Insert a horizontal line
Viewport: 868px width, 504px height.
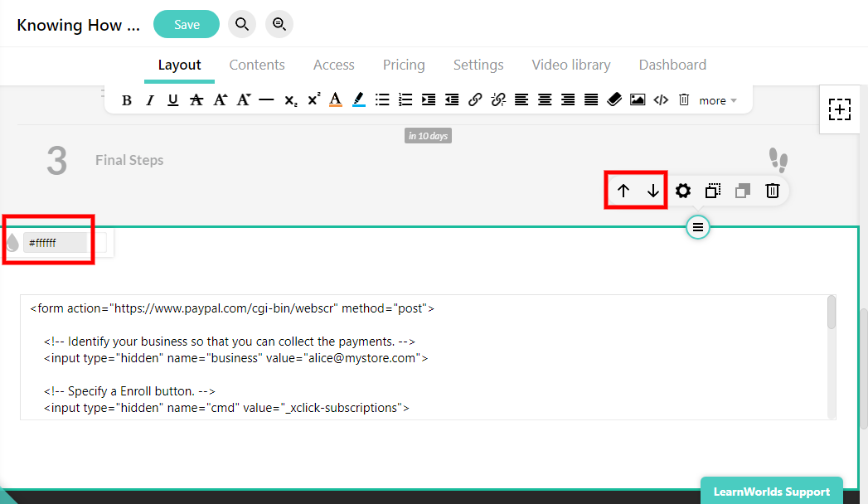[266, 100]
